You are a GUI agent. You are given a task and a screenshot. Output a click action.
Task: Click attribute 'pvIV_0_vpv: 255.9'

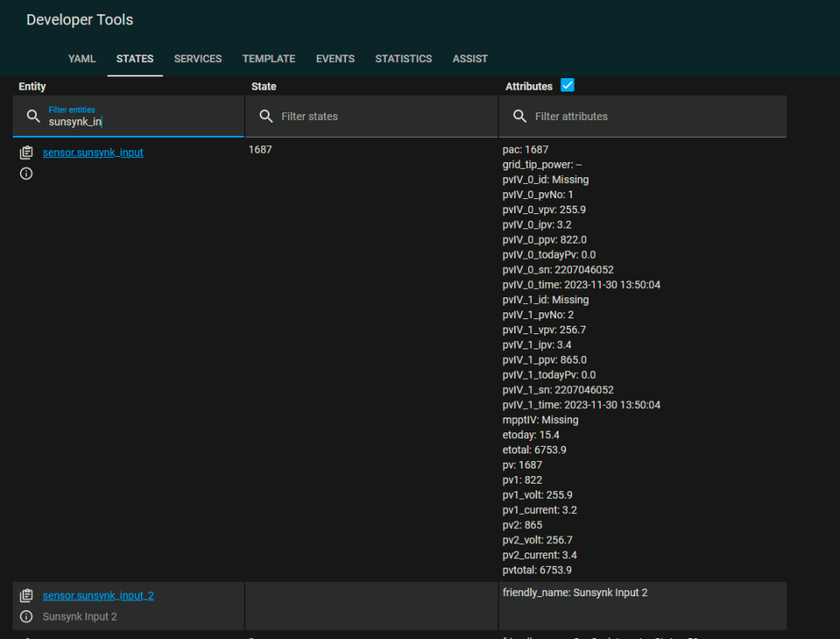click(x=544, y=210)
